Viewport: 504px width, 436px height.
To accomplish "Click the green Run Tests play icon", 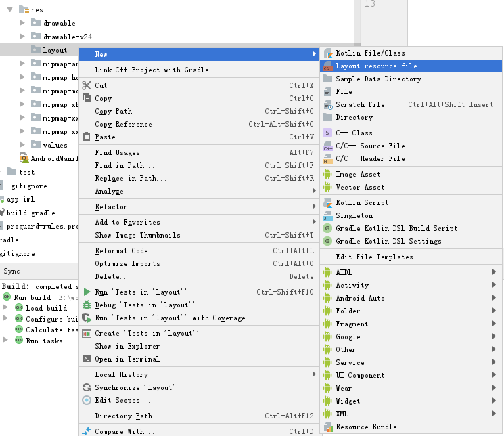I will pyautogui.click(x=87, y=292).
